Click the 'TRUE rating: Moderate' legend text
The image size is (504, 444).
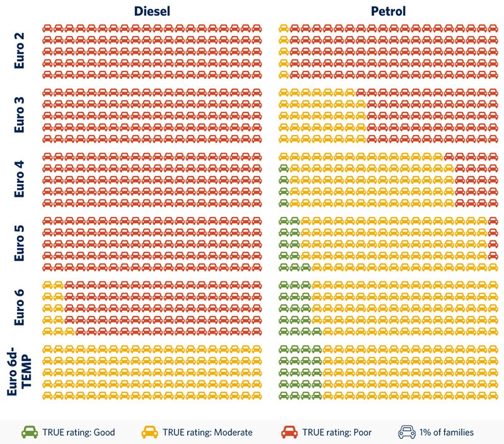pyautogui.click(x=207, y=433)
